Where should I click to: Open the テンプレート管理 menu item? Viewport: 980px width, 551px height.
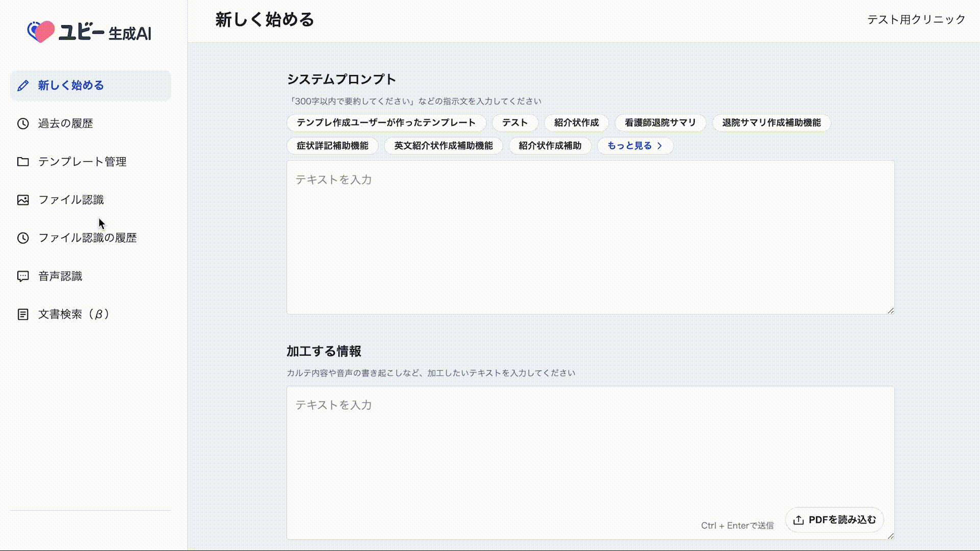(x=82, y=162)
